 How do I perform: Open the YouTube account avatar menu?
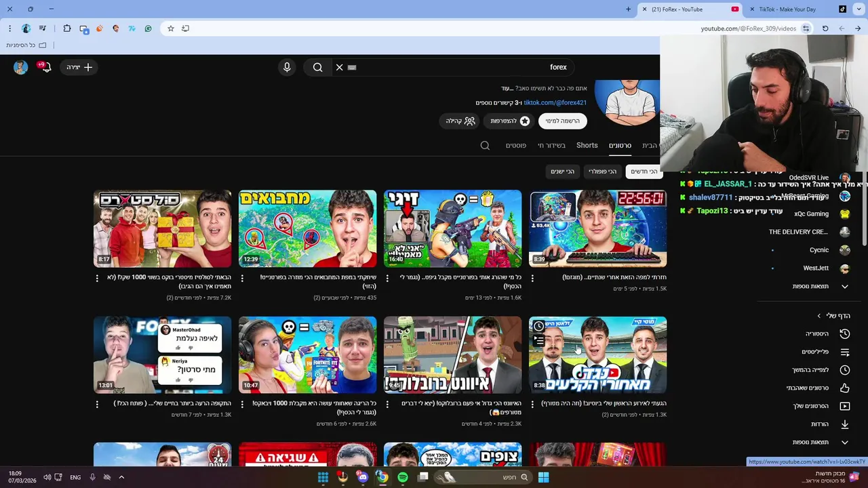click(x=20, y=67)
